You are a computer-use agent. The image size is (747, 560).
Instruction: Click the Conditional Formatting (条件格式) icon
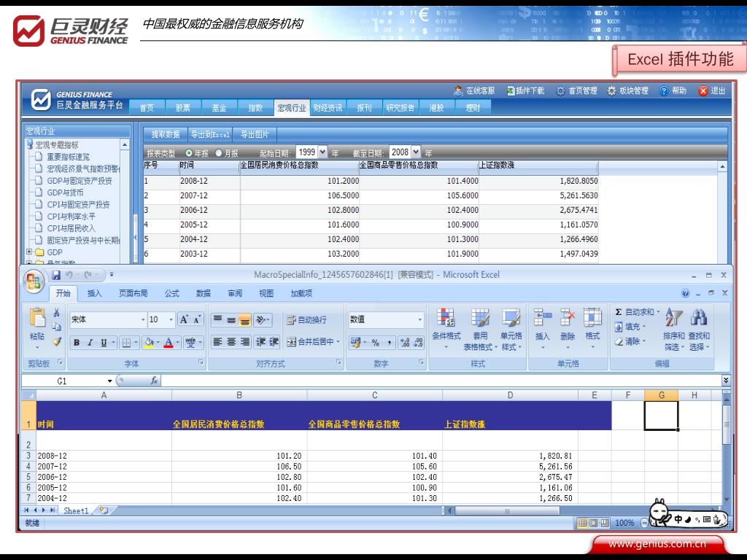pos(446,318)
